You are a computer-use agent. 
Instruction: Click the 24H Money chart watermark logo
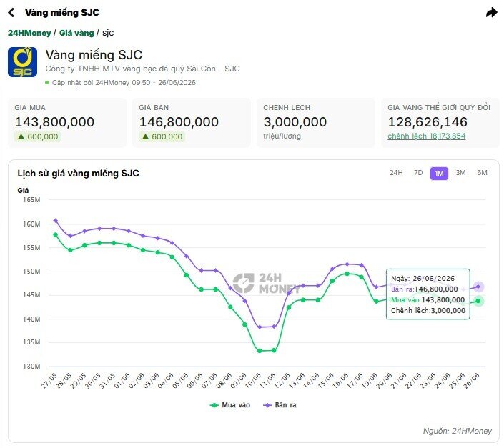tap(266, 283)
